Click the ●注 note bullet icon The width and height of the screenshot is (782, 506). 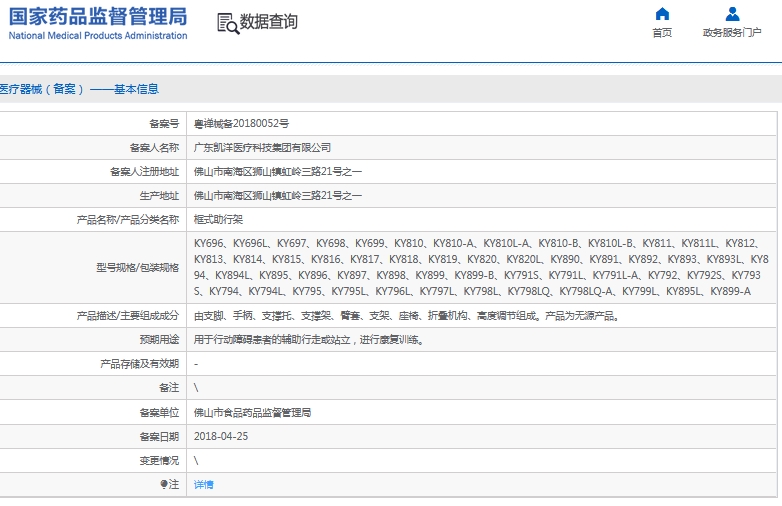pos(163,484)
